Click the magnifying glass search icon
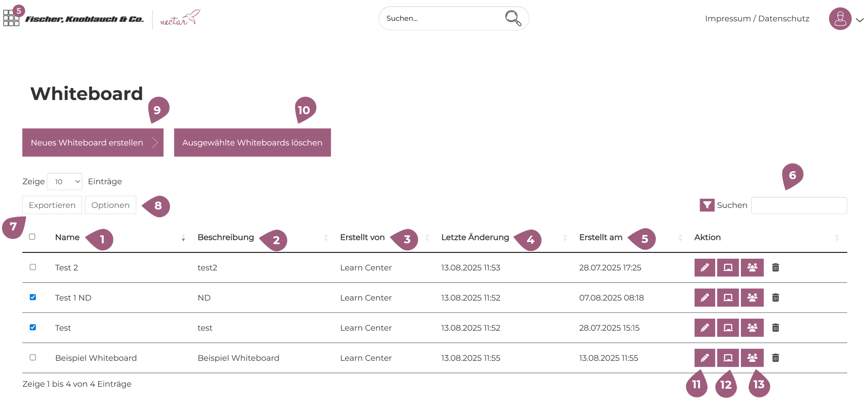 click(512, 18)
